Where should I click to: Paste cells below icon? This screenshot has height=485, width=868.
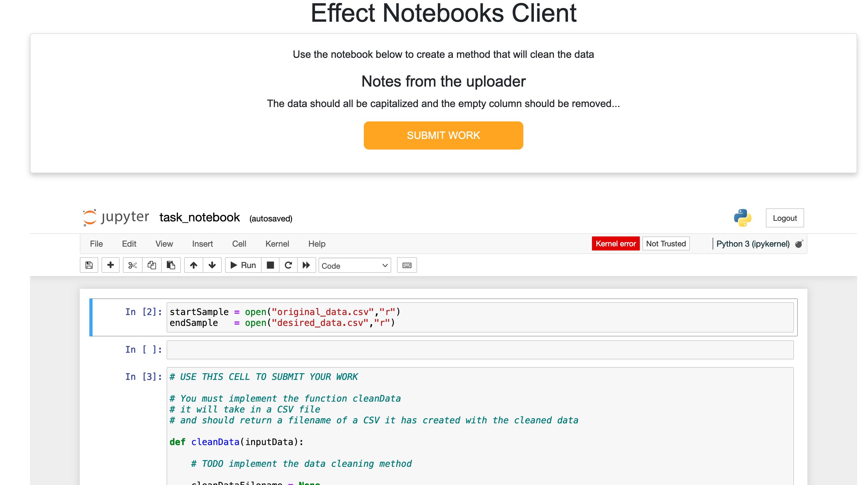coord(171,265)
